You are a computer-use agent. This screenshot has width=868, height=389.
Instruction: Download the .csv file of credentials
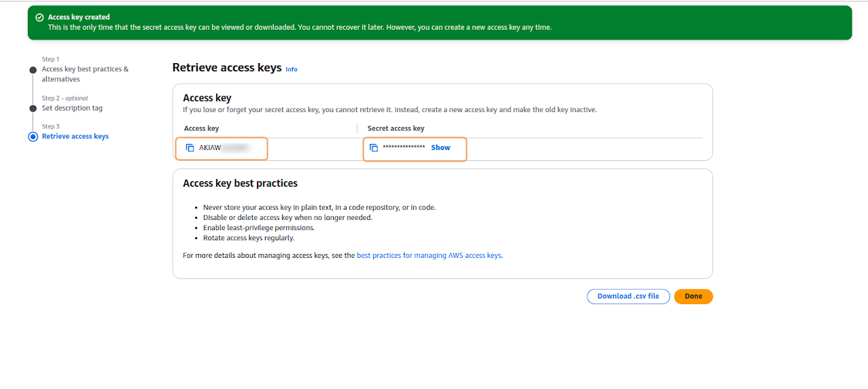tap(628, 297)
